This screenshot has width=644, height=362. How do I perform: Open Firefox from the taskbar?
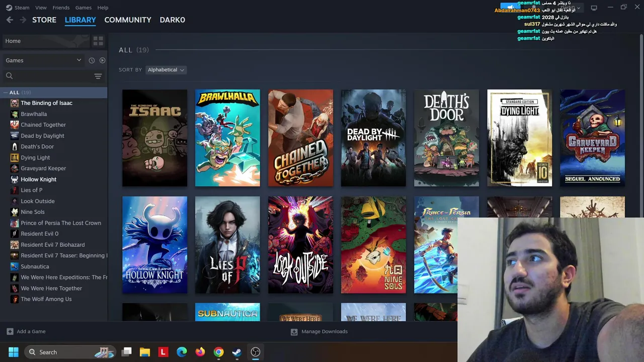[200, 352]
